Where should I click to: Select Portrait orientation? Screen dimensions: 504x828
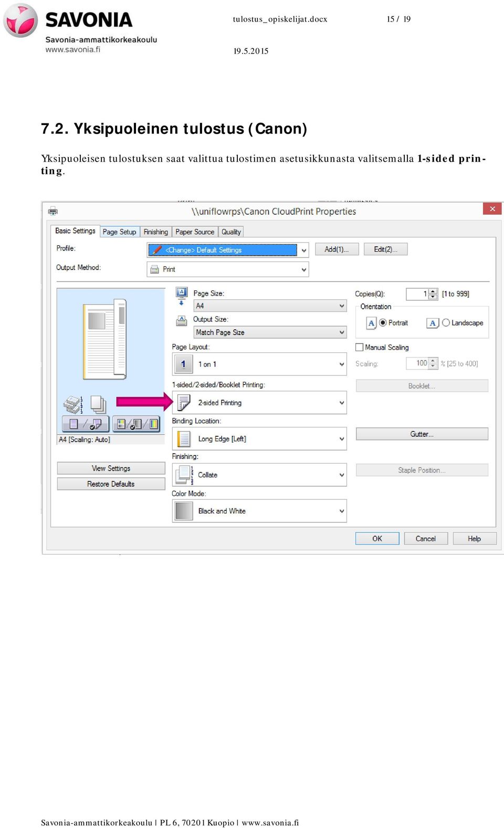coord(383,323)
